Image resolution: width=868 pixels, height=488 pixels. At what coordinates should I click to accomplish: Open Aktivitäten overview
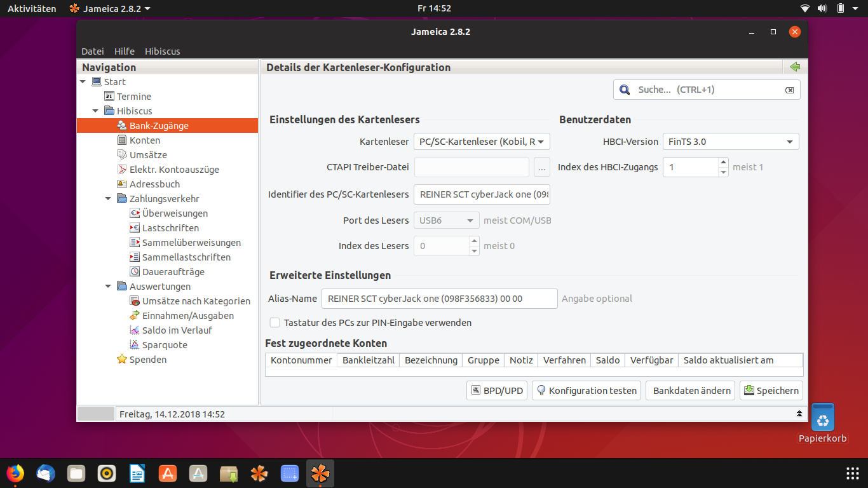32,9
